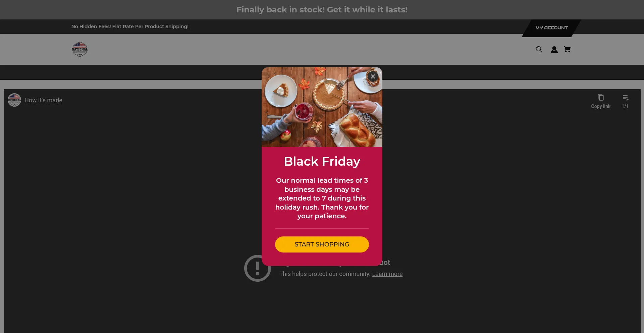Image resolution: width=644 pixels, height=333 pixels.
Task: Click the Black Friday heading
Action: pyautogui.click(x=322, y=161)
